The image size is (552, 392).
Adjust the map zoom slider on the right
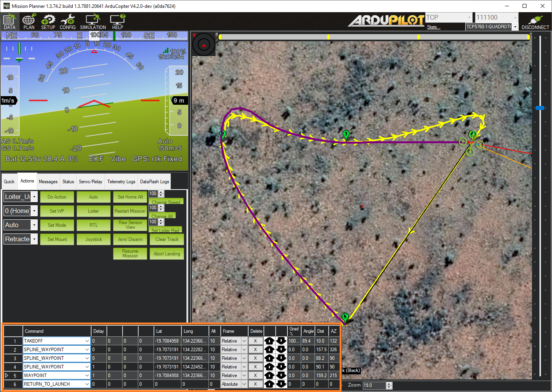540,108
